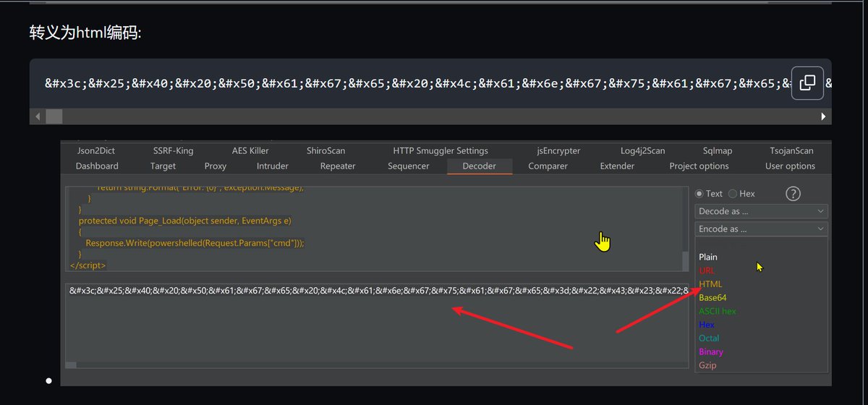868x405 pixels.
Task: Open the Dashboard tab
Action: [x=97, y=166]
